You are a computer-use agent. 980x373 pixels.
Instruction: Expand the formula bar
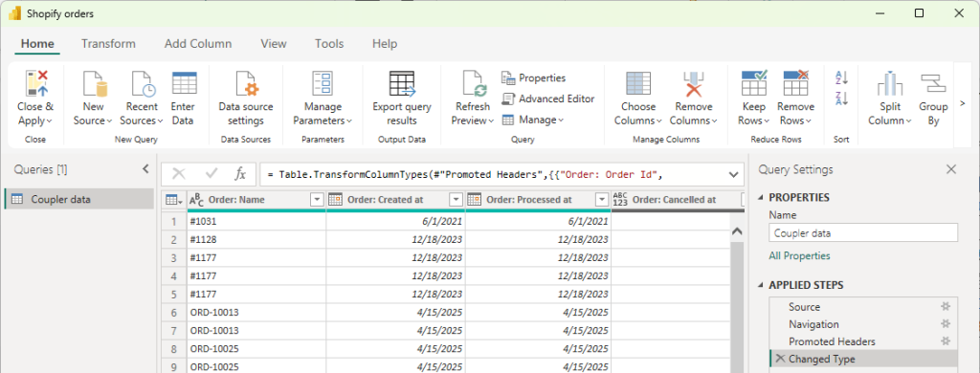[x=734, y=174]
